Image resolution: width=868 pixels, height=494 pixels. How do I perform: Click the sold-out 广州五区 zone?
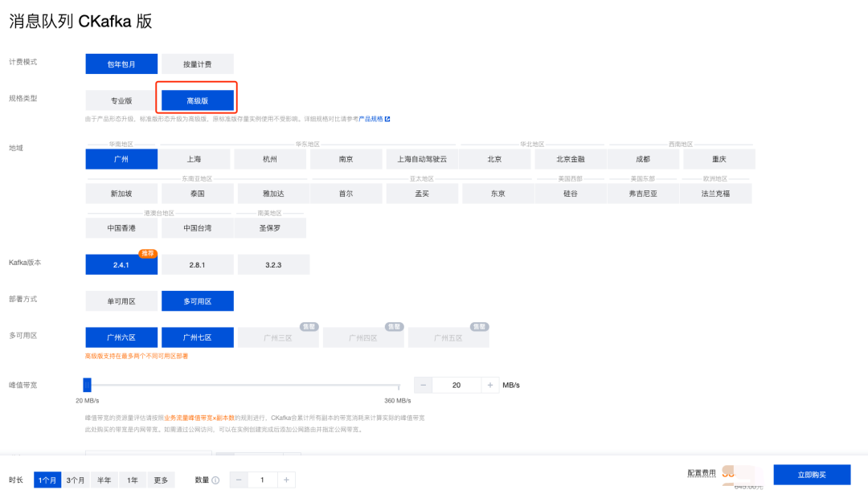pos(448,338)
